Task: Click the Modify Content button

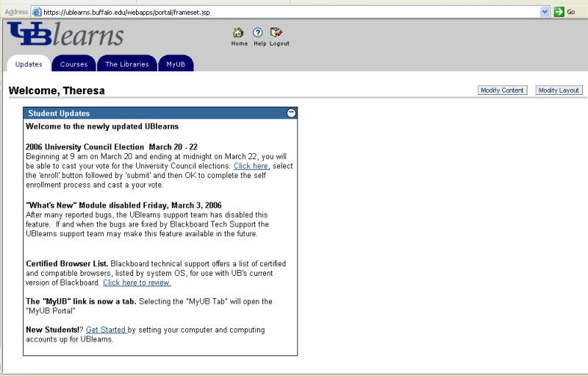Action: pyautogui.click(x=502, y=90)
